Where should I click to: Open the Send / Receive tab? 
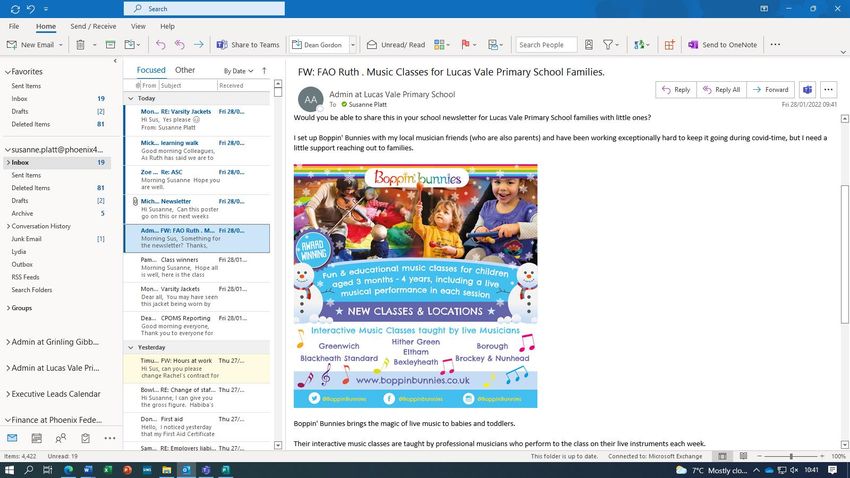pyautogui.click(x=93, y=26)
